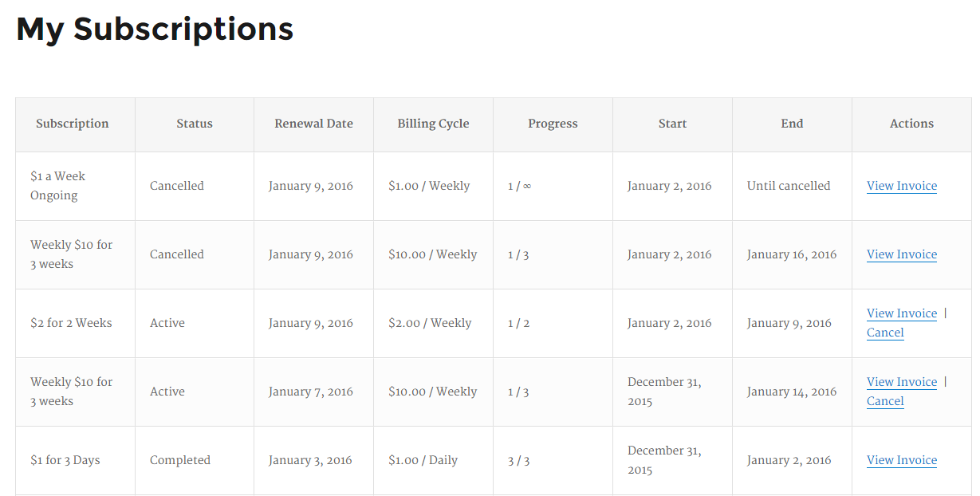Click the My Subscriptions page heading
Screen dimensions: 980x496
(x=155, y=30)
